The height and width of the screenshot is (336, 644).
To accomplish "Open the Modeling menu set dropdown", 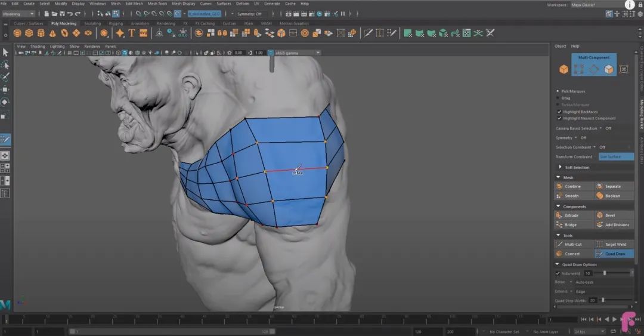I will point(18,14).
